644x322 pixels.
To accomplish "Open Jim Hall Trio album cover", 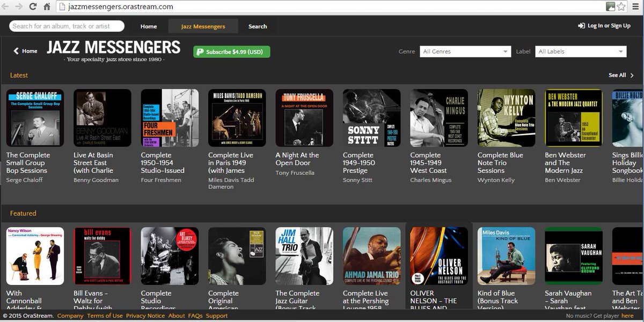I will pos(304,256).
